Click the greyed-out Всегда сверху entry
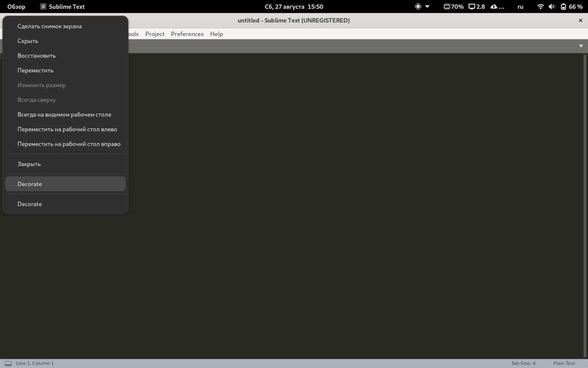This screenshot has width=588, height=368. [65, 100]
